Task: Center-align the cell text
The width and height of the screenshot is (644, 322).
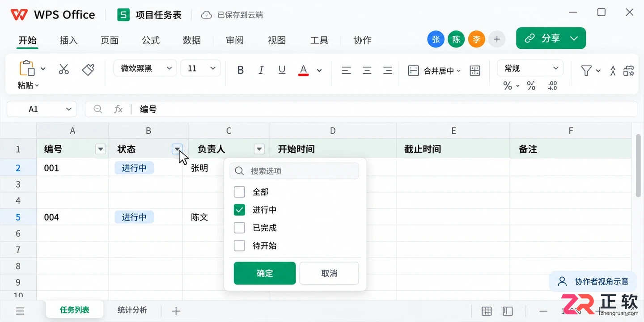Action: pos(367,70)
